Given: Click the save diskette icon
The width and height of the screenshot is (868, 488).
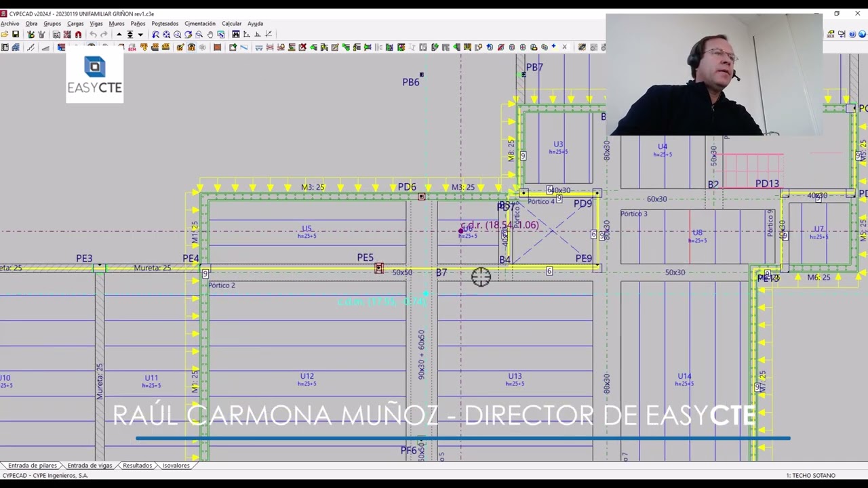Looking at the screenshot, I should pyautogui.click(x=16, y=35).
